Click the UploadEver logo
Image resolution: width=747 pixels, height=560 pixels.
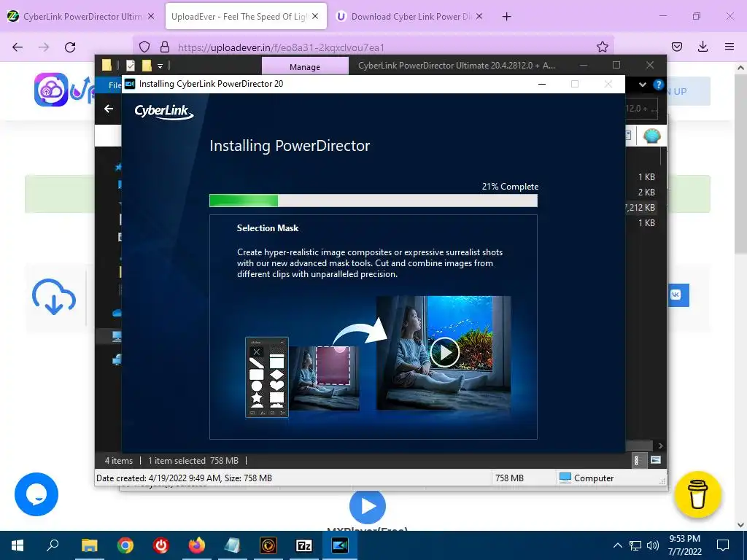pos(65,90)
